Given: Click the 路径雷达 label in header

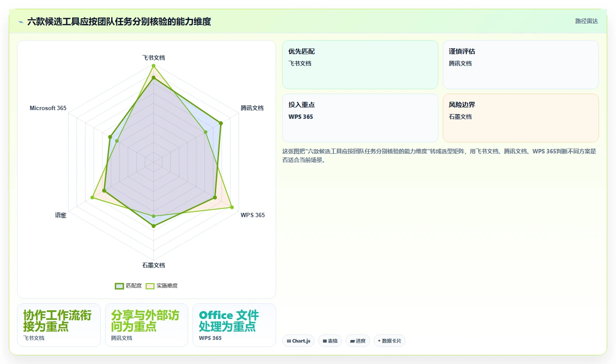Looking at the screenshot, I should click(x=586, y=21).
